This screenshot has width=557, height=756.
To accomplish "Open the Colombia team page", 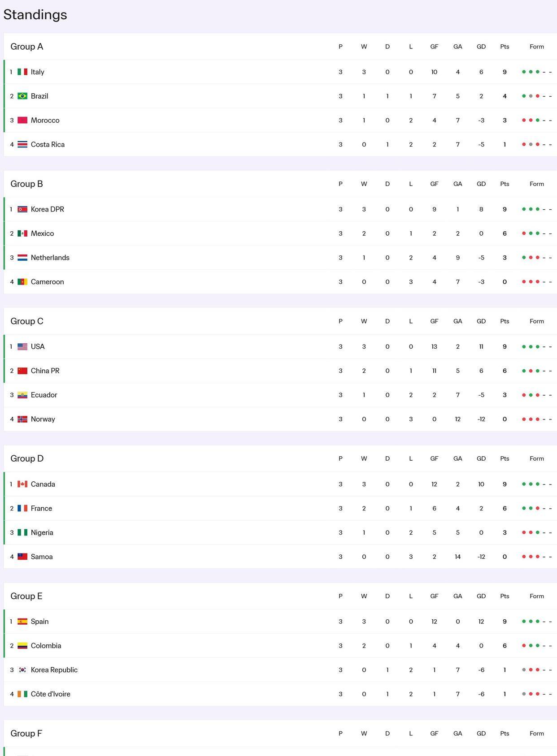I will click(46, 646).
